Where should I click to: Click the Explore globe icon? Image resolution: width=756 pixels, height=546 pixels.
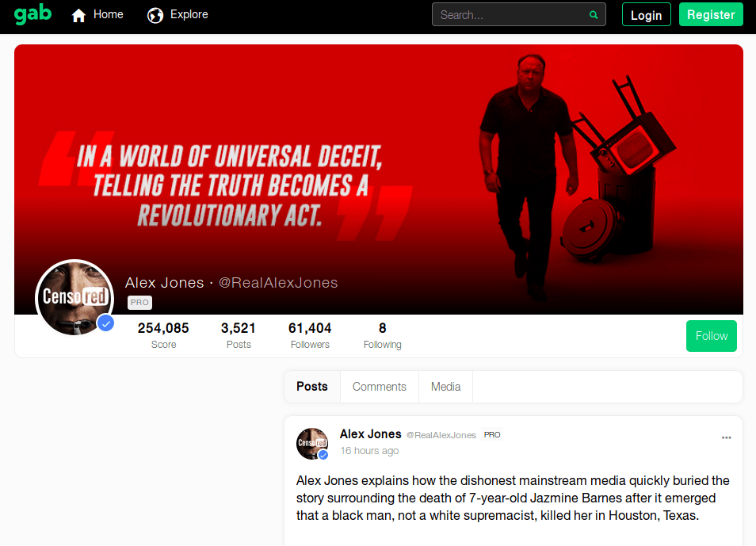point(155,15)
